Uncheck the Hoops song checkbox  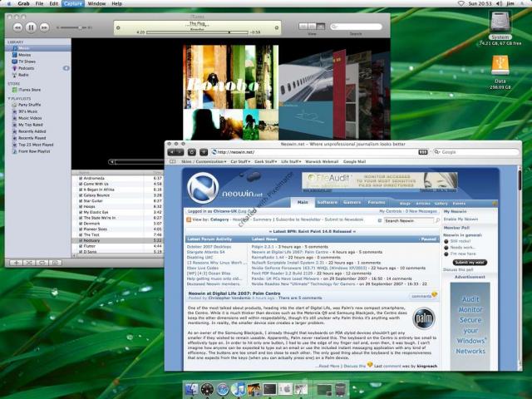(x=81, y=206)
